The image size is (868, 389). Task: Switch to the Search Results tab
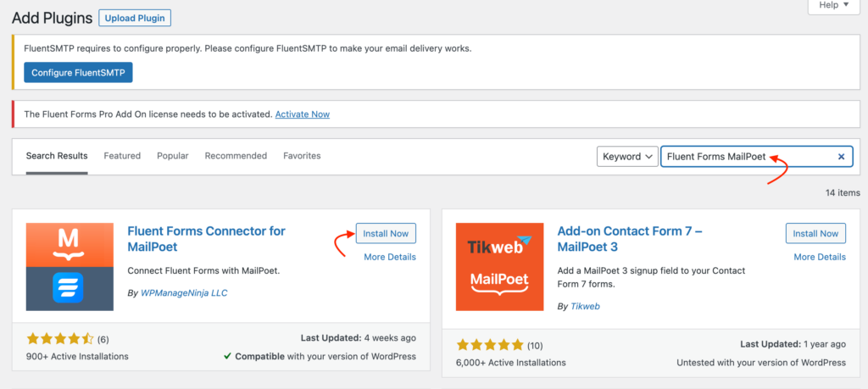click(x=57, y=156)
